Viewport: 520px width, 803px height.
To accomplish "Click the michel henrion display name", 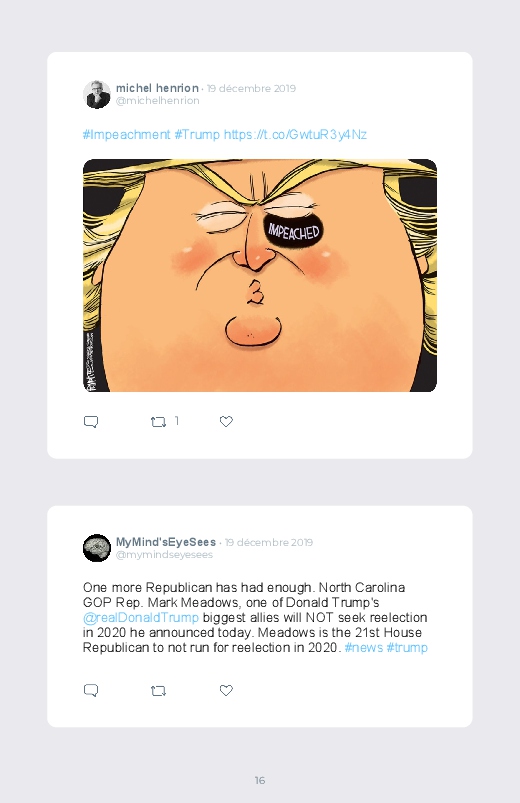I will tap(157, 88).
